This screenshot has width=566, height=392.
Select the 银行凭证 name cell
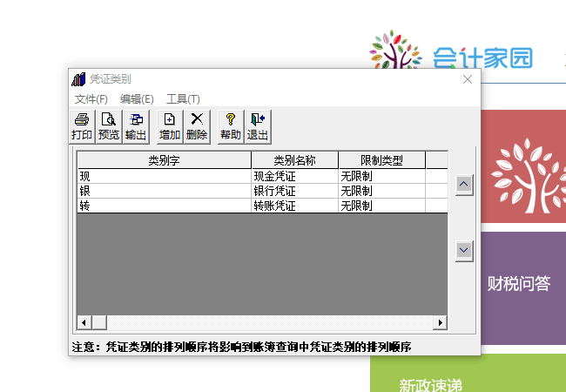click(294, 191)
